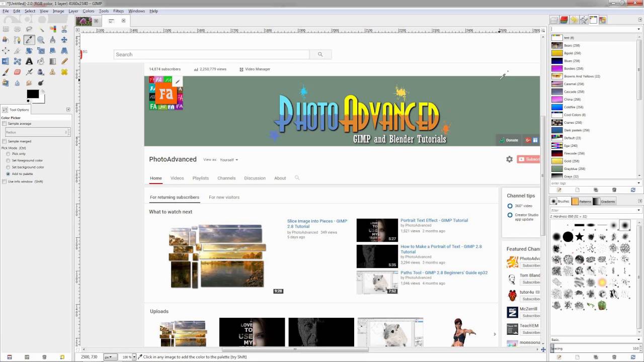Click the delete palette trash icon
The image size is (644, 362).
614,190
